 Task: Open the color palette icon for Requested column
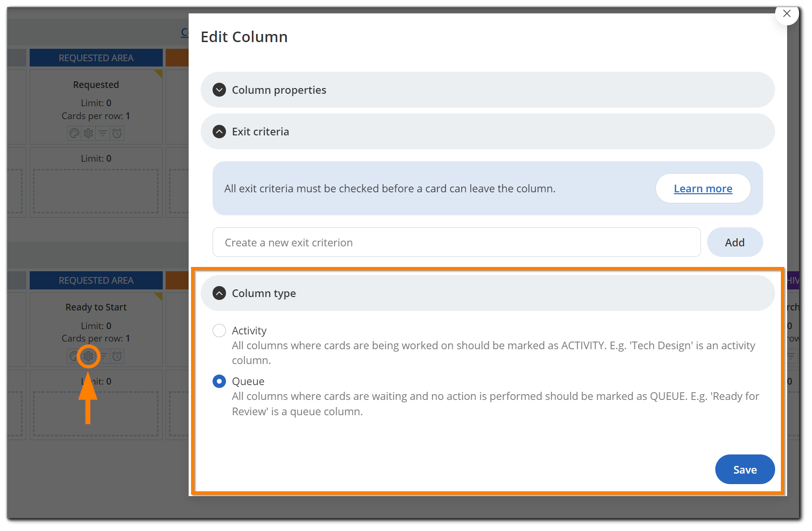tap(75, 133)
